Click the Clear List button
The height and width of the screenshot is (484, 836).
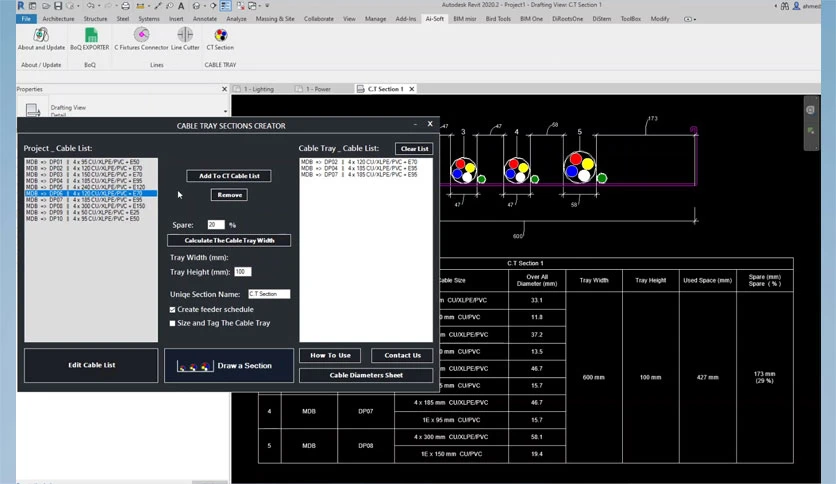click(x=414, y=149)
